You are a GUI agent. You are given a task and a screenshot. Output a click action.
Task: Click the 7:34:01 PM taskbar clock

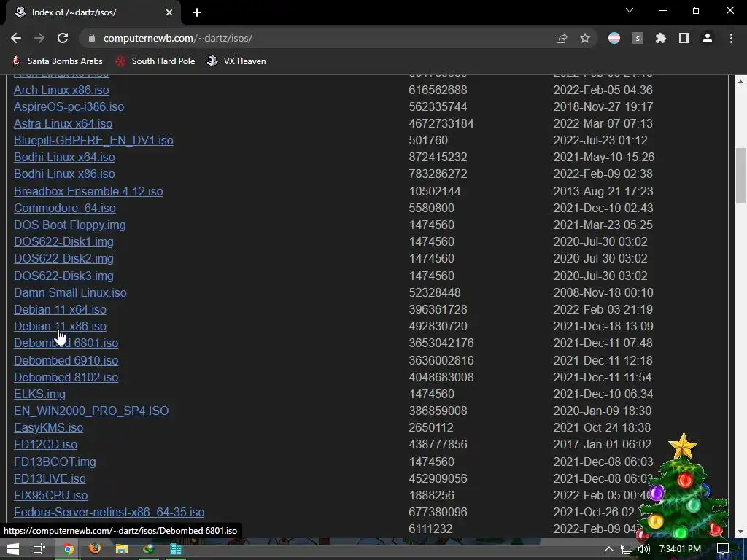coord(680,549)
